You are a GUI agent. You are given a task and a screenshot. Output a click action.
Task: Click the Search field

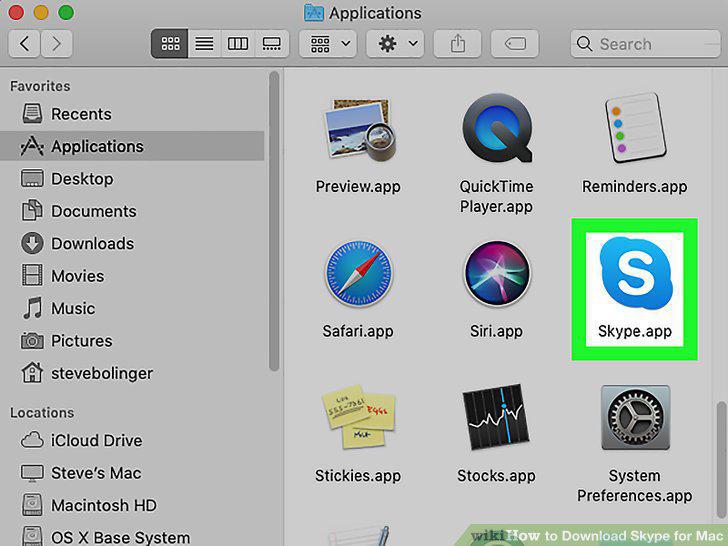point(645,44)
